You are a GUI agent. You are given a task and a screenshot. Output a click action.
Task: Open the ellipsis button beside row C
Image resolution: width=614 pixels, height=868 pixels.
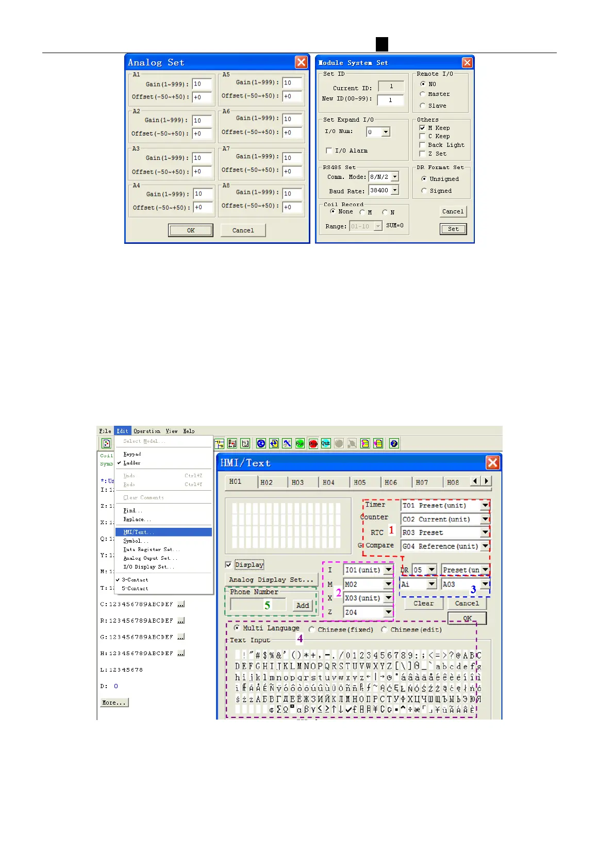pos(181,604)
